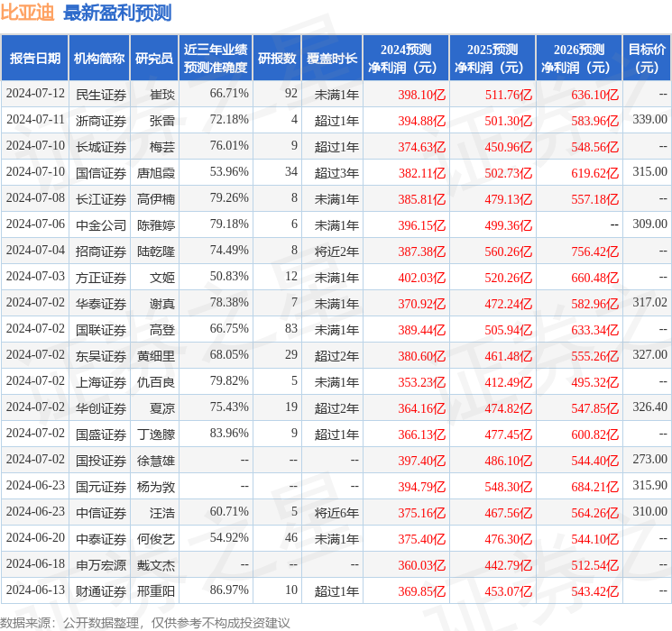
Task: Click analyst name 丁逸朦
Action: click(156, 434)
